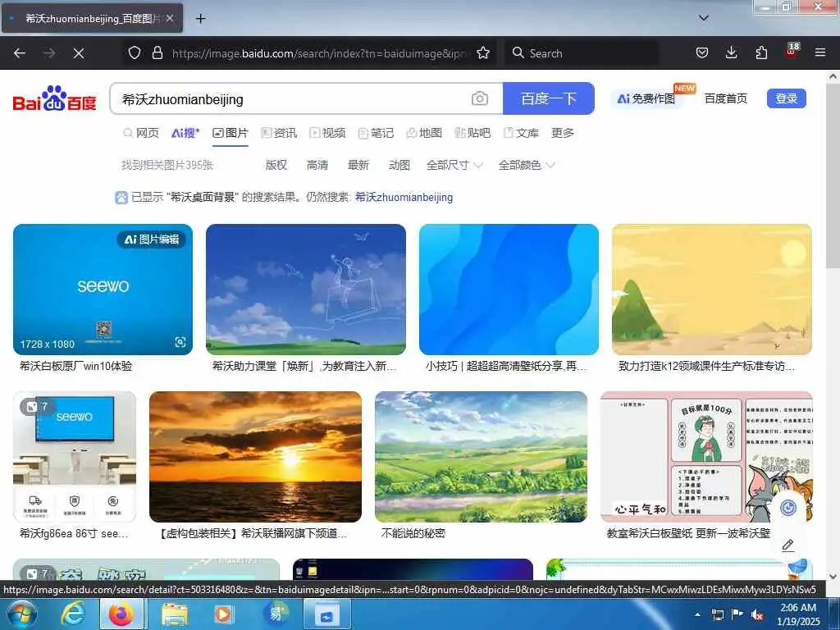Click the scan-identify icon on seewo thumbnail
The height and width of the screenshot is (630, 840).
coord(180,342)
